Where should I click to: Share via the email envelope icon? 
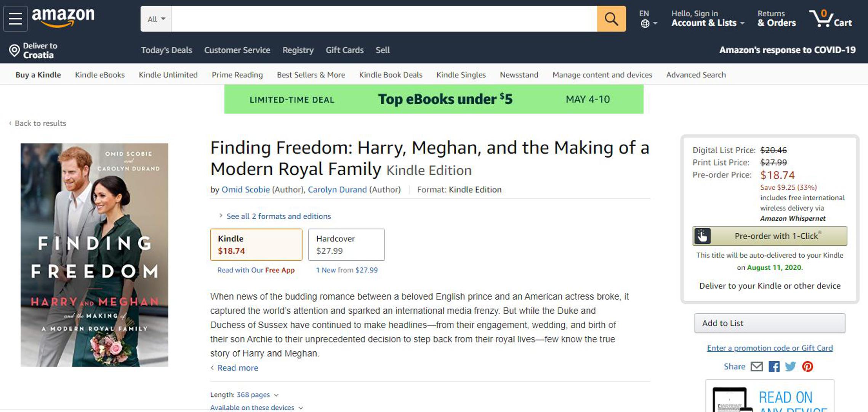[x=756, y=367]
